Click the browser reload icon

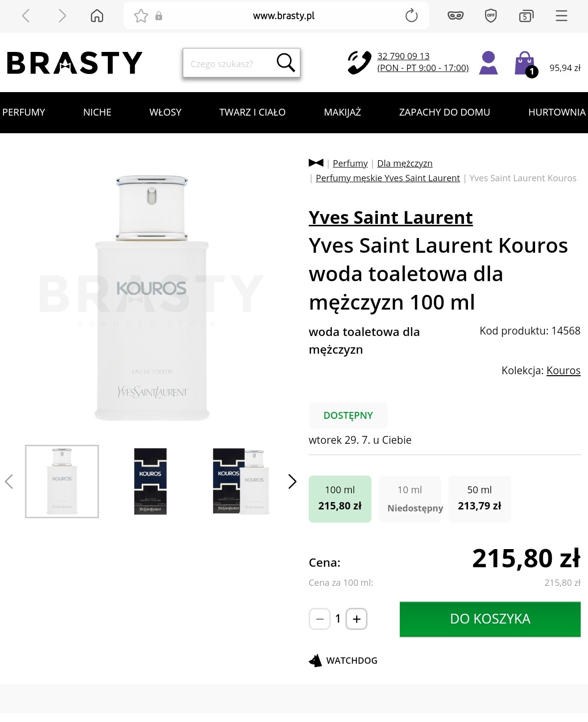click(412, 16)
